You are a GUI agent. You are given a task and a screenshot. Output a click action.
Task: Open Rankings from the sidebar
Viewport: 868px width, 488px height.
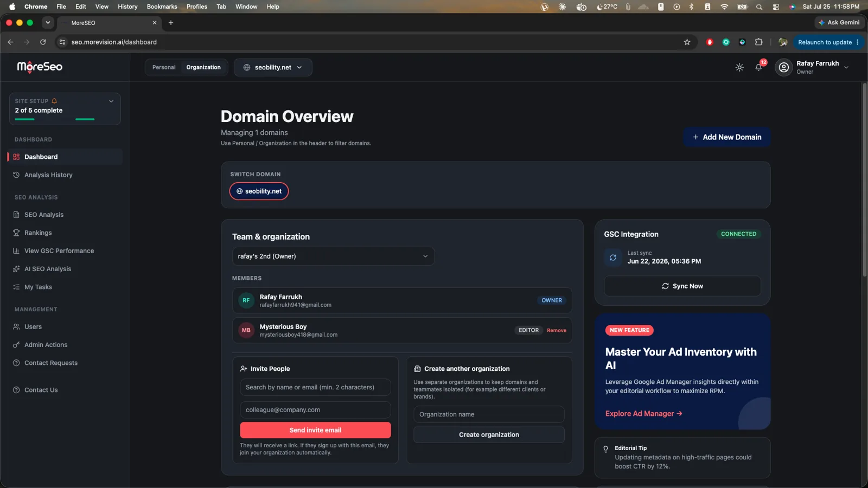(65, 233)
